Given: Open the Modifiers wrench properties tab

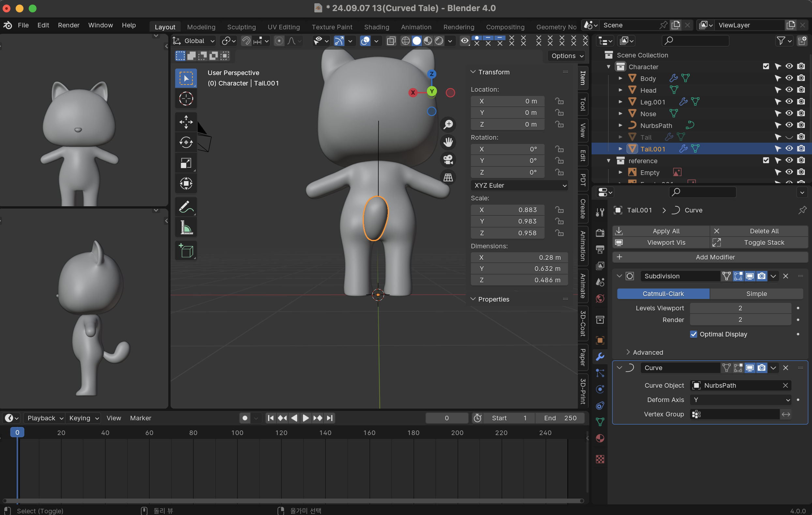Looking at the screenshot, I should pyautogui.click(x=600, y=356).
